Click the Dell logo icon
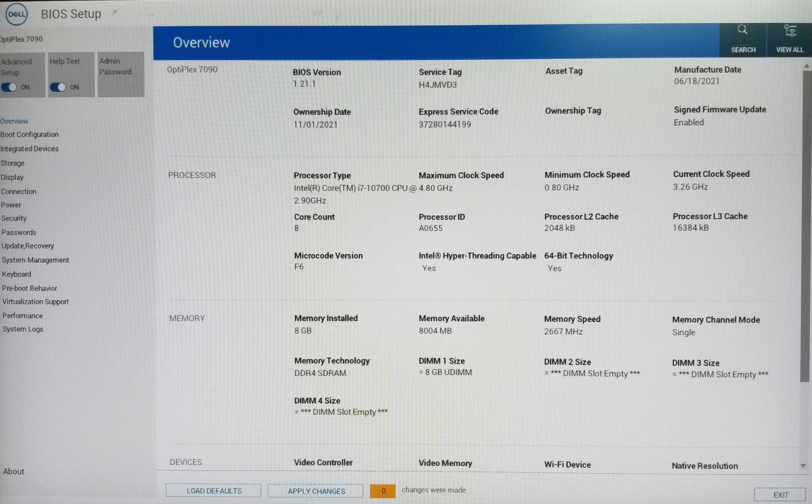 pyautogui.click(x=17, y=14)
